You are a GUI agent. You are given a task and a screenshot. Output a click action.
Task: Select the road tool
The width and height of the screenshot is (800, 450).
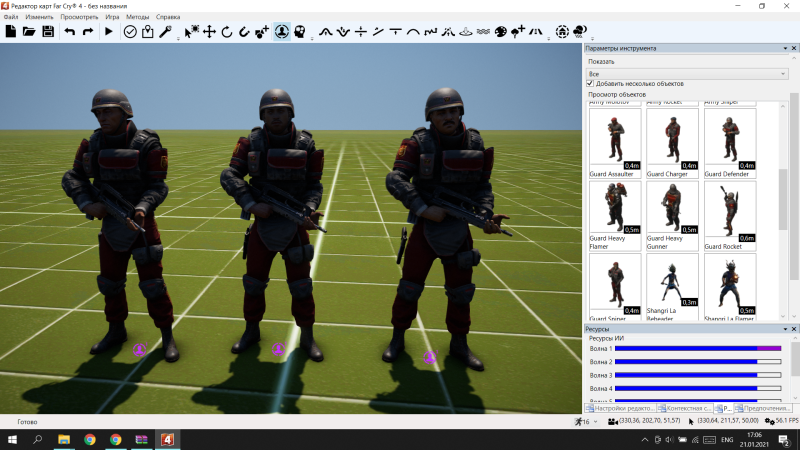point(536,32)
